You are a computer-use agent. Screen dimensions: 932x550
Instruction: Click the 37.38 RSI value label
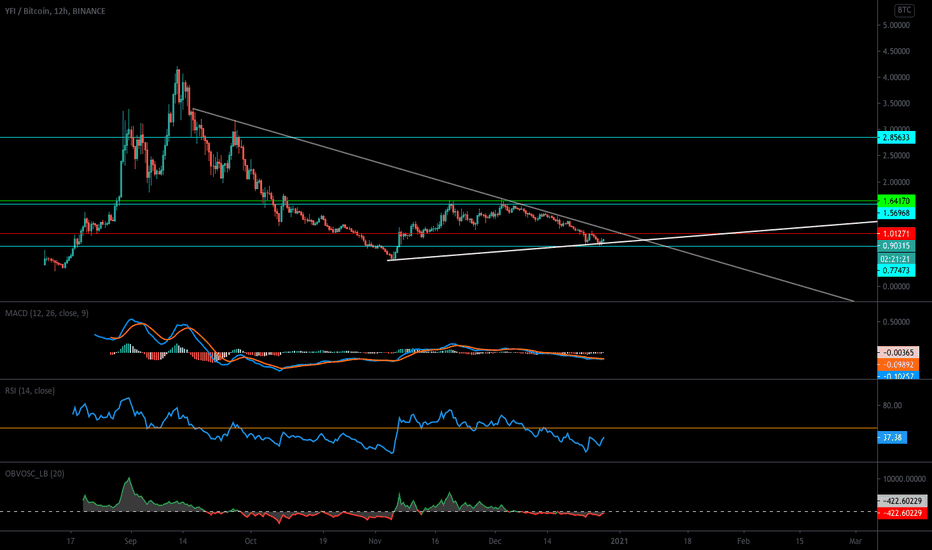892,438
